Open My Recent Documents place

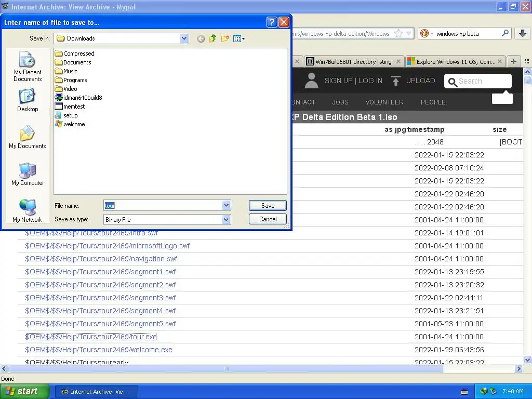click(28, 66)
